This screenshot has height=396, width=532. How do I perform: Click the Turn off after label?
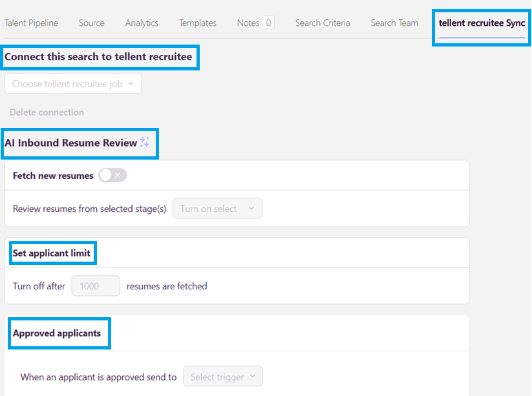coord(39,286)
